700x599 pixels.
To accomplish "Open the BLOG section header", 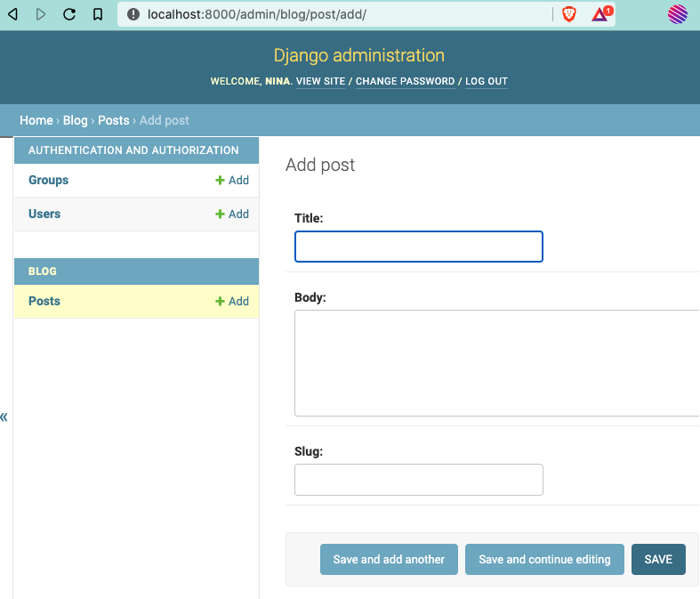I will 43,271.
